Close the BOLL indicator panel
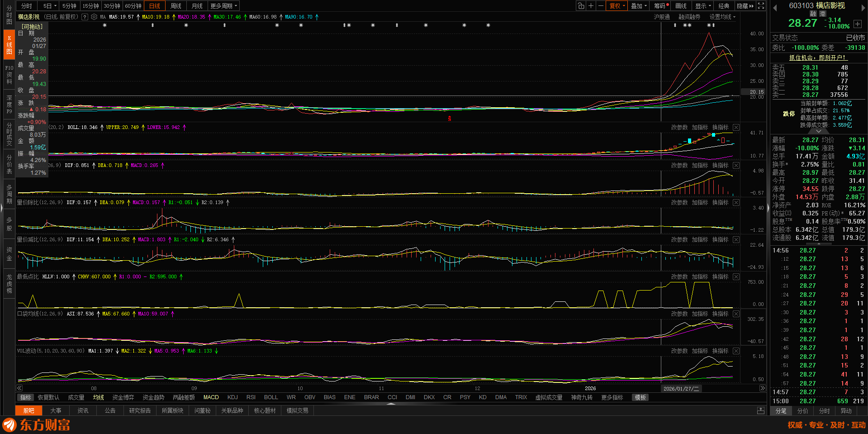The image size is (868, 434). click(736, 128)
